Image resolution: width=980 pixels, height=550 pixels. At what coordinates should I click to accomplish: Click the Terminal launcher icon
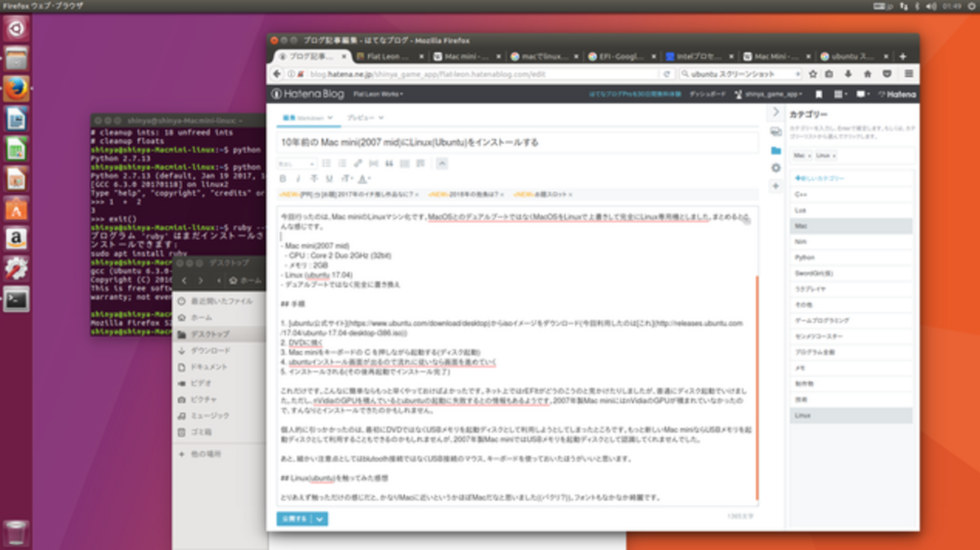[x=16, y=299]
